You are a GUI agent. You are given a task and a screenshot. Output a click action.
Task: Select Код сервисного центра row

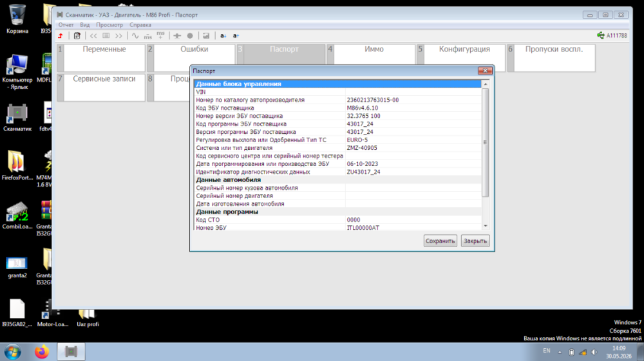(x=337, y=156)
